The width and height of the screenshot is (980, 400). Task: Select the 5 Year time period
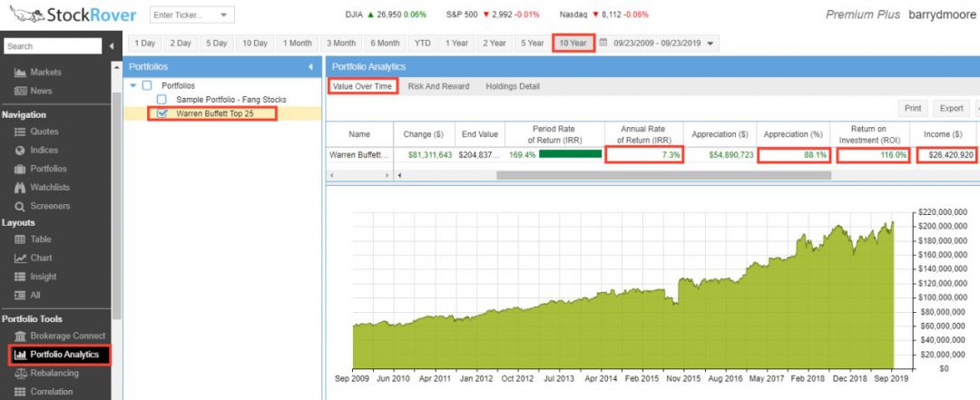click(531, 44)
